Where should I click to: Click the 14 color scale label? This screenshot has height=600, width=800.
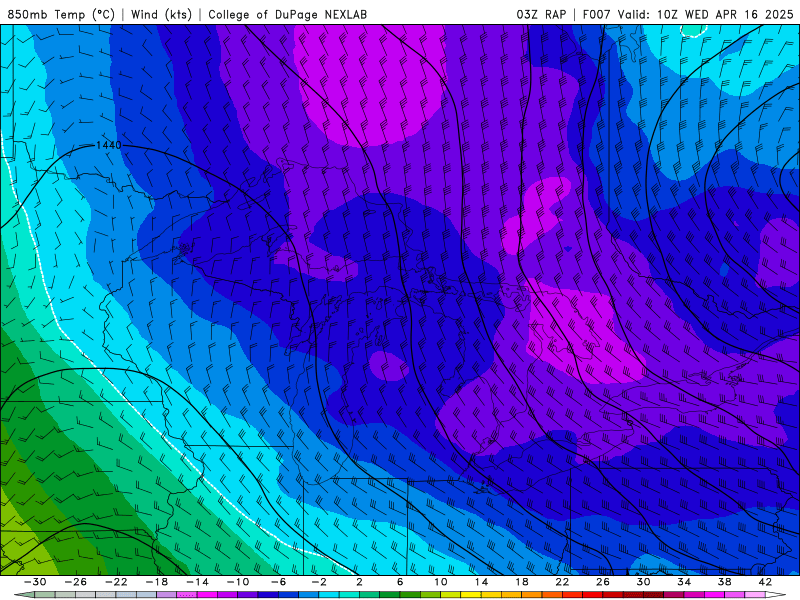pos(481,582)
